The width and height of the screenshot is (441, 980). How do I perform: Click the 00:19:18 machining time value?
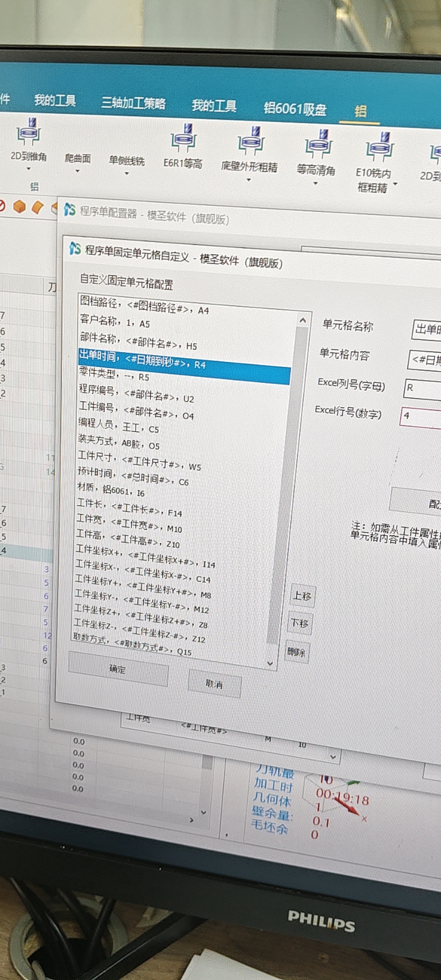(x=342, y=797)
